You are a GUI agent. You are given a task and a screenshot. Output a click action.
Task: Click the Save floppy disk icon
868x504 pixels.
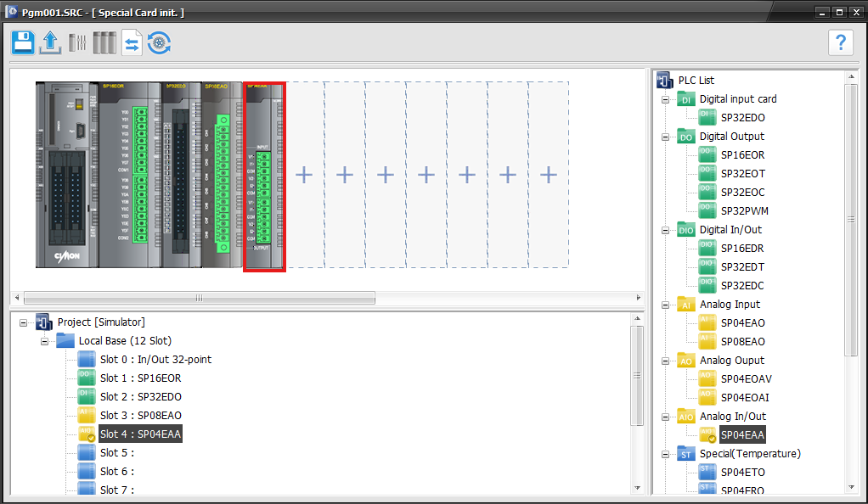coord(23,42)
